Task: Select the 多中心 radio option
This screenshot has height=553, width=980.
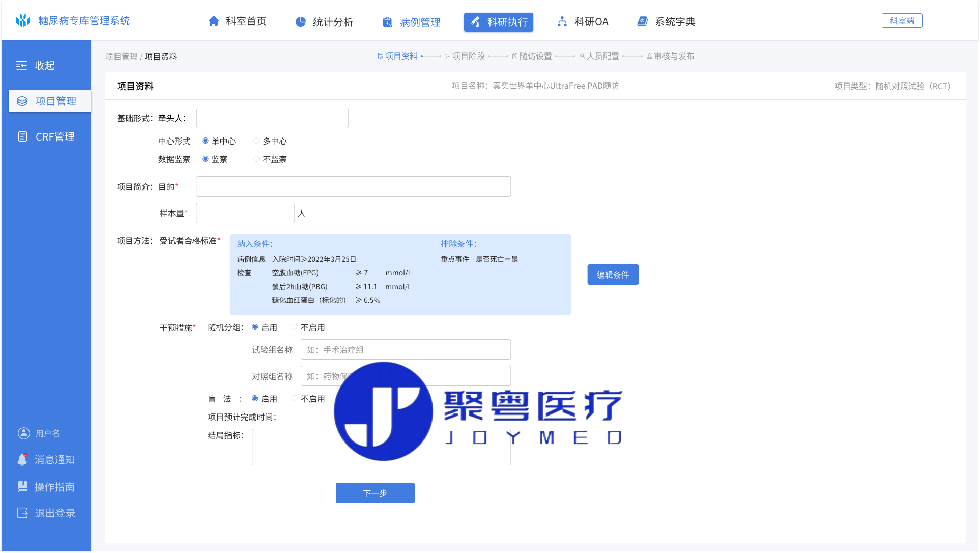Action: 256,141
